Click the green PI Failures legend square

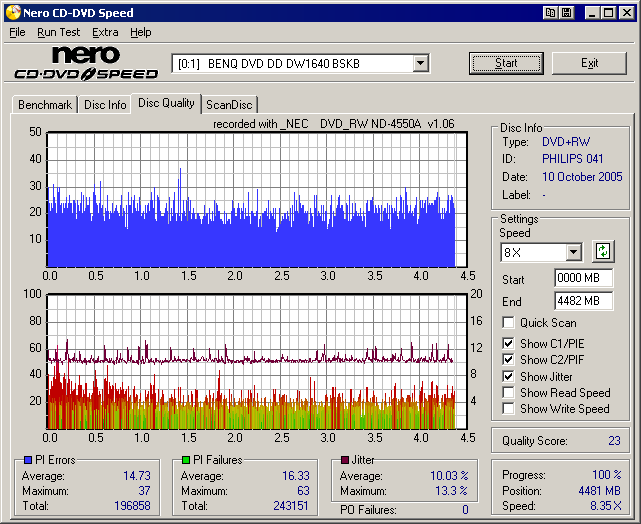[x=185, y=460]
